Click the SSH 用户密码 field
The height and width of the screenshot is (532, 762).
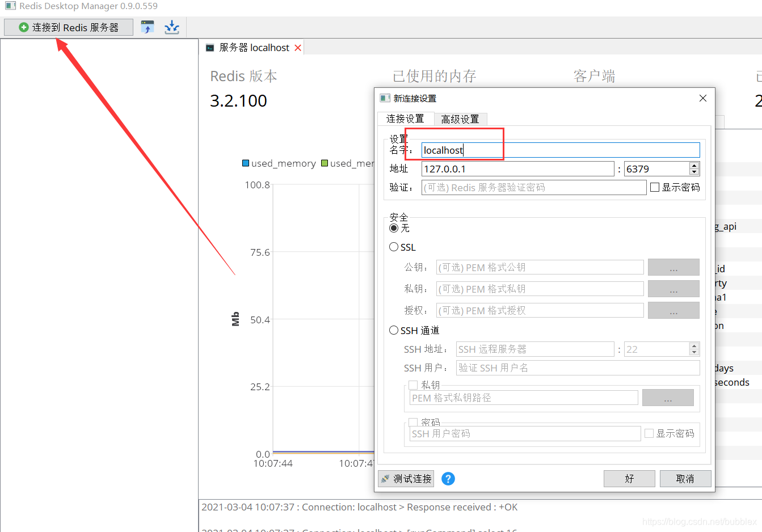[x=525, y=433]
